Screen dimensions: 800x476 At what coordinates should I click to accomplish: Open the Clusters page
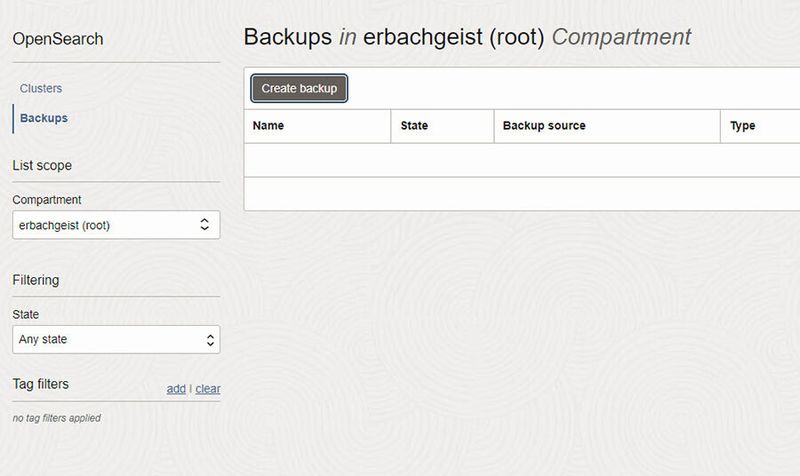[x=41, y=88]
